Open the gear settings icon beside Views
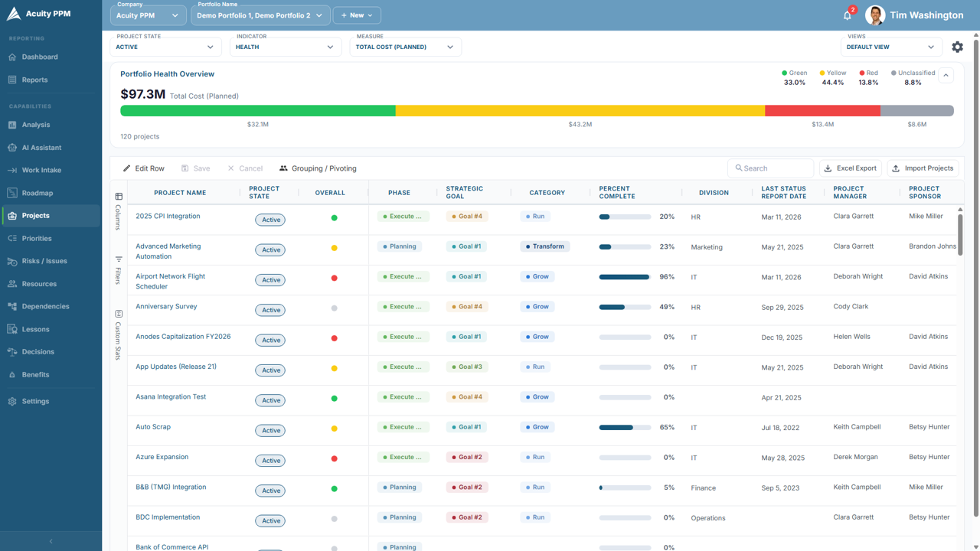This screenshot has width=980, height=551. pyautogui.click(x=957, y=47)
